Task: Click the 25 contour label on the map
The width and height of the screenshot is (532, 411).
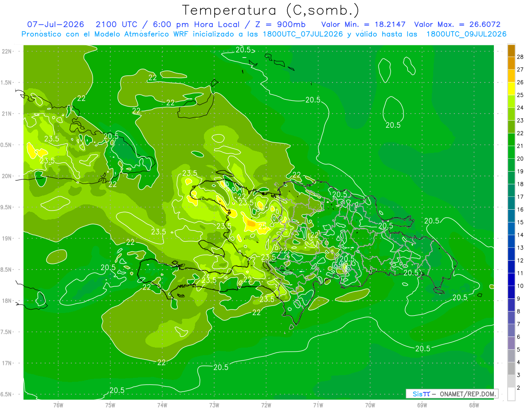Action: pos(262,226)
